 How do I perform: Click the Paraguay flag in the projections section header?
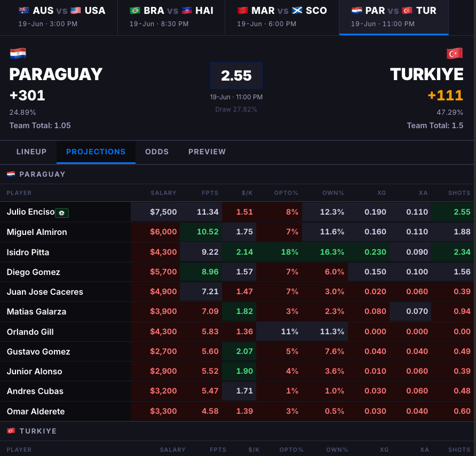point(11,174)
